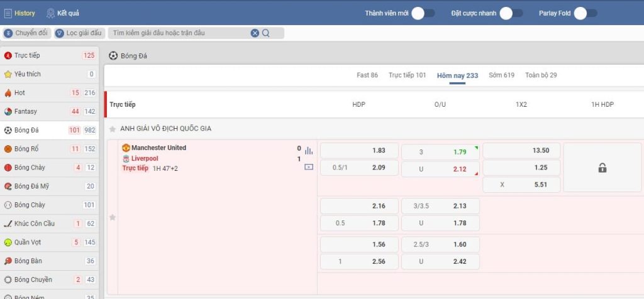The height and width of the screenshot is (299, 644).
Task: Select Quần Vợt in the sports sidebar
Action: click(28, 242)
